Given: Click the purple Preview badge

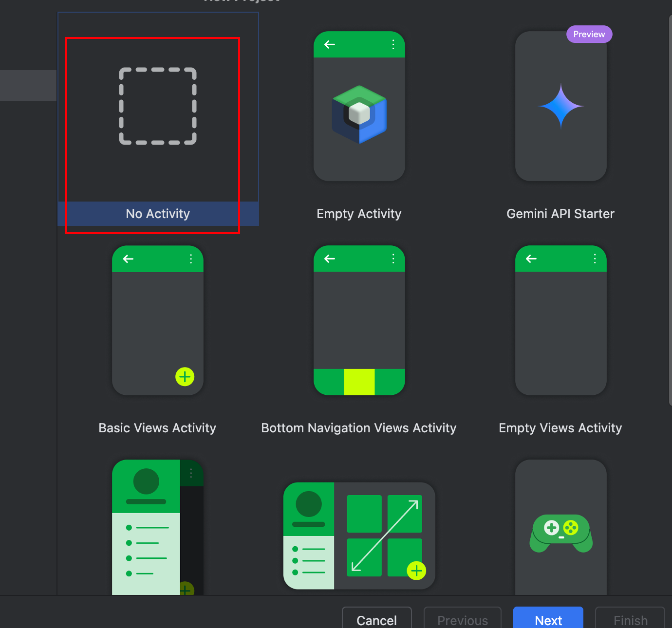Looking at the screenshot, I should click(589, 34).
